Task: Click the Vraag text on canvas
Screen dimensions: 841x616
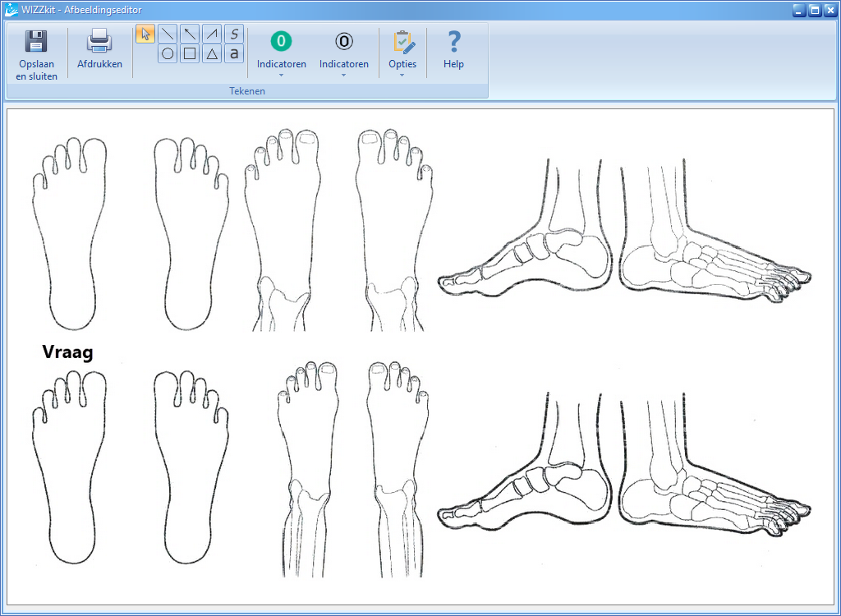Action: coord(67,352)
